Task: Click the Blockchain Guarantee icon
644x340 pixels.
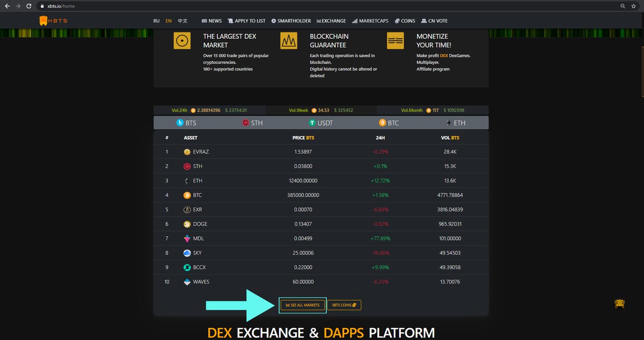Action: pyautogui.click(x=289, y=41)
